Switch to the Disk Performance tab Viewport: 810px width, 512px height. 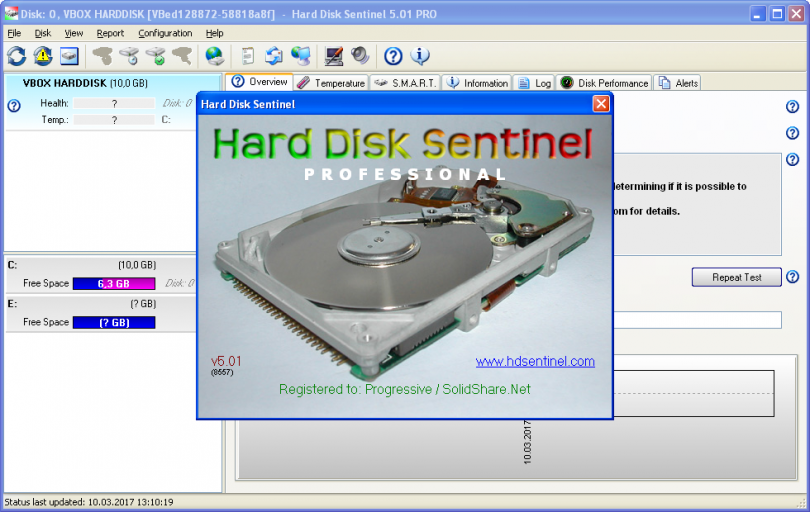click(604, 83)
